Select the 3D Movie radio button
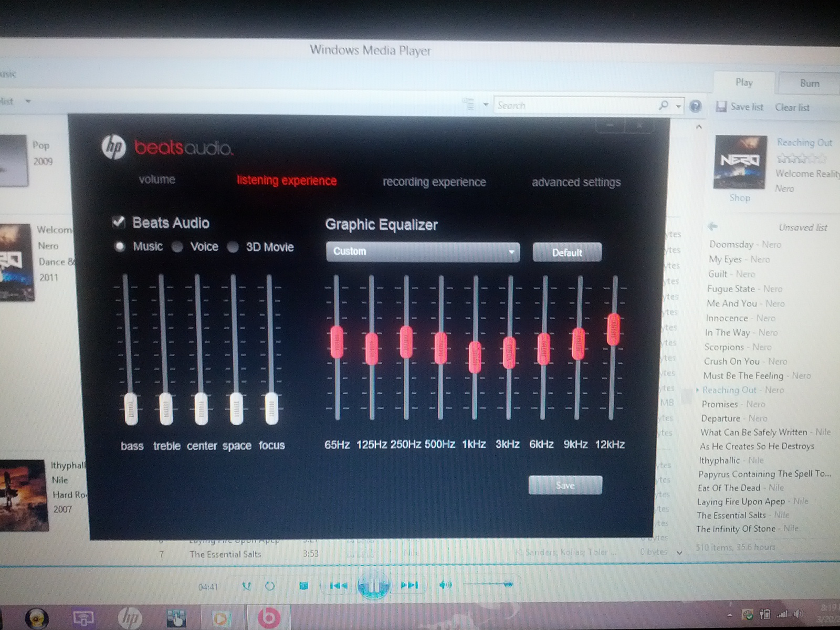 [x=233, y=247]
